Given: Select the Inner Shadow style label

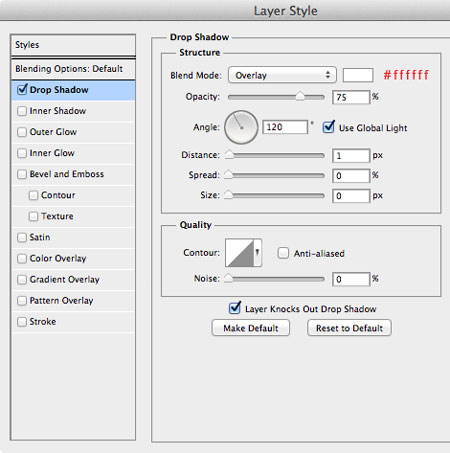Looking at the screenshot, I should (x=58, y=111).
